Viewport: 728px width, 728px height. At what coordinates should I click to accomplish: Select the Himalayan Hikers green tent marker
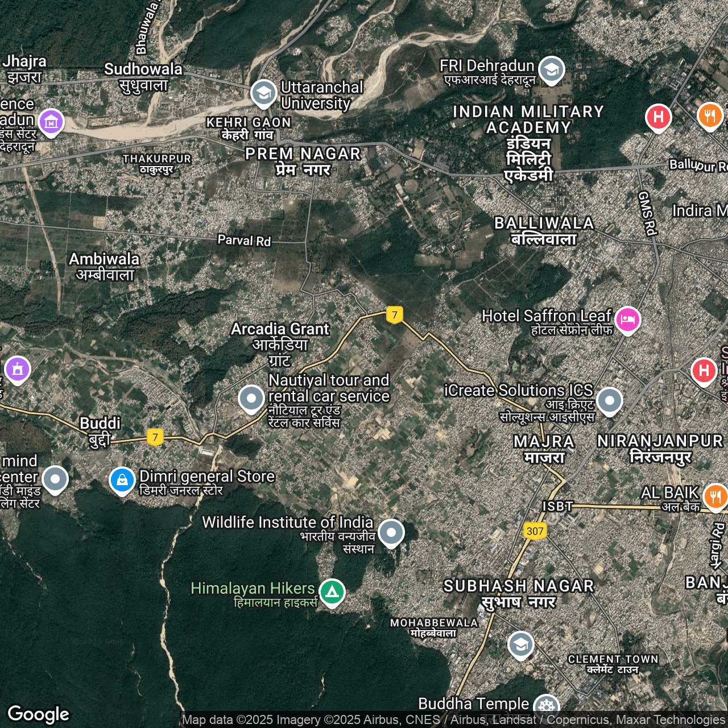click(x=332, y=592)
